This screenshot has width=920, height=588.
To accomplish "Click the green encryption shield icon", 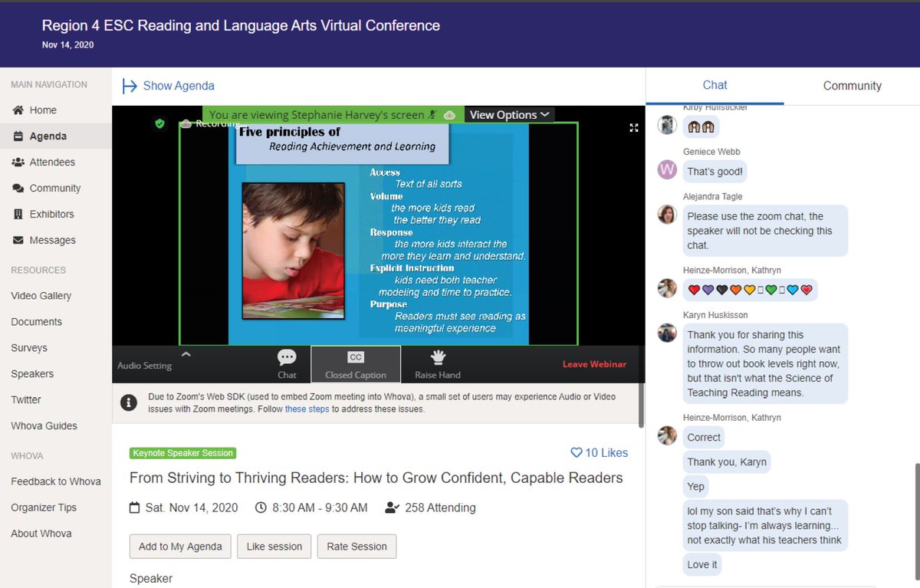I will (159, 123).
